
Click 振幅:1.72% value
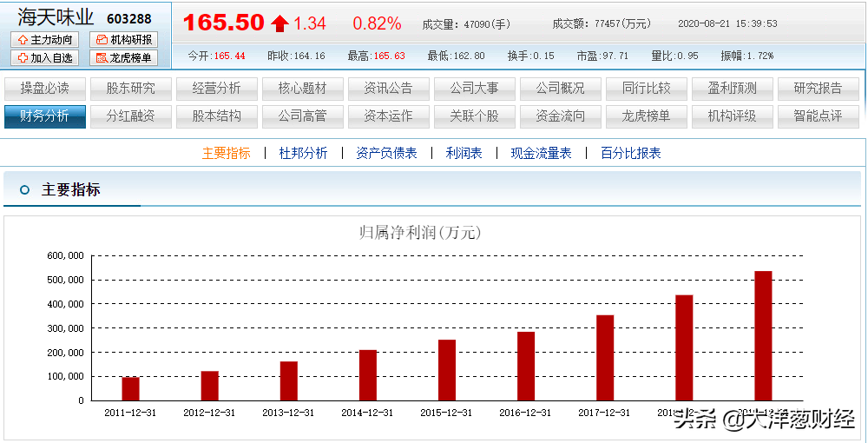point(747,56)
